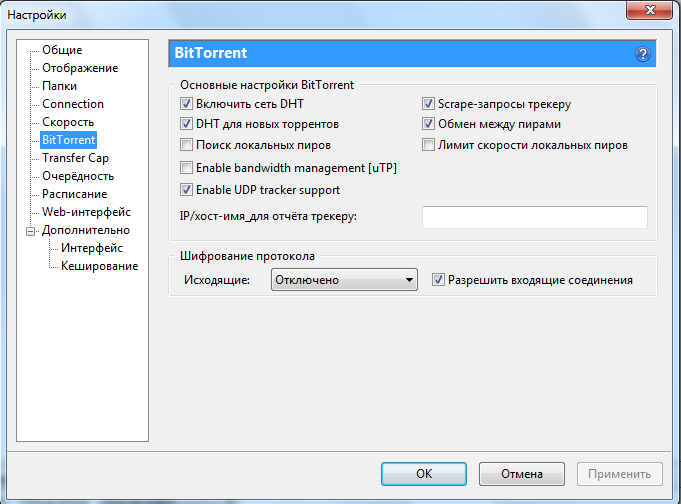Click the Отмена button

[521, 473]
